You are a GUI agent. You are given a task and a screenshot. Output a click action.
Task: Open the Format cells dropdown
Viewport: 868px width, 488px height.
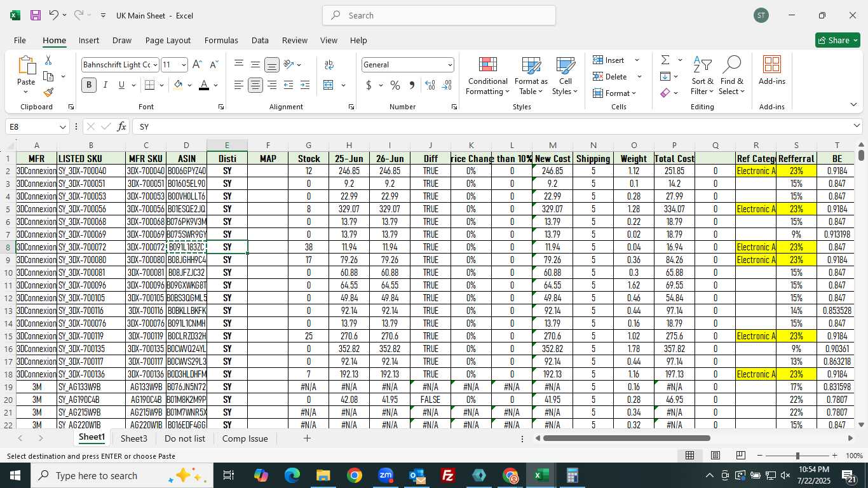[x=614, y=93]
